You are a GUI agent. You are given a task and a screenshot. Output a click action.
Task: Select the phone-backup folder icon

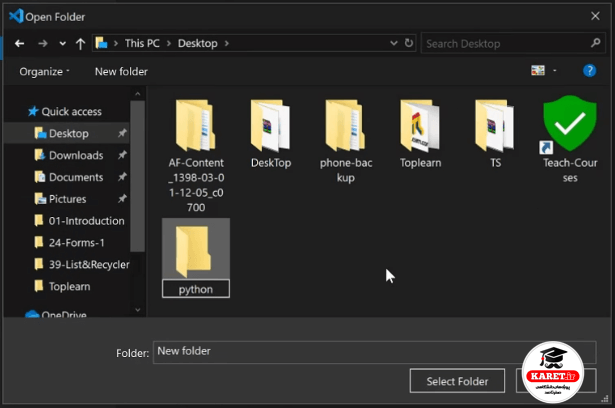pyautogui.click(x=346, y=125)
